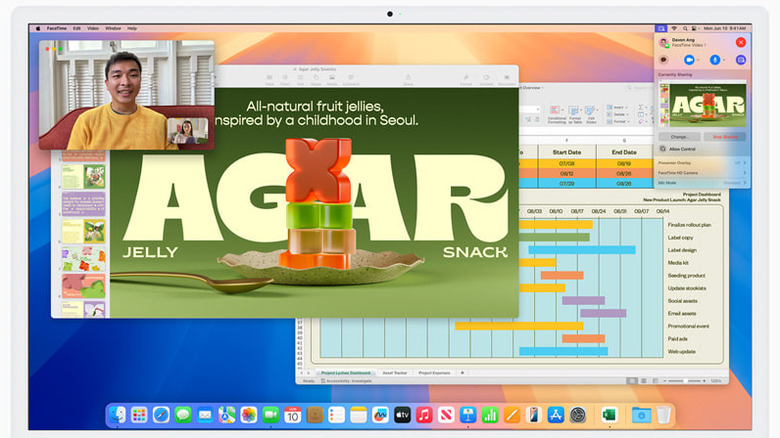Switch to the Asset Tracker sheet tab

(395, 372)
